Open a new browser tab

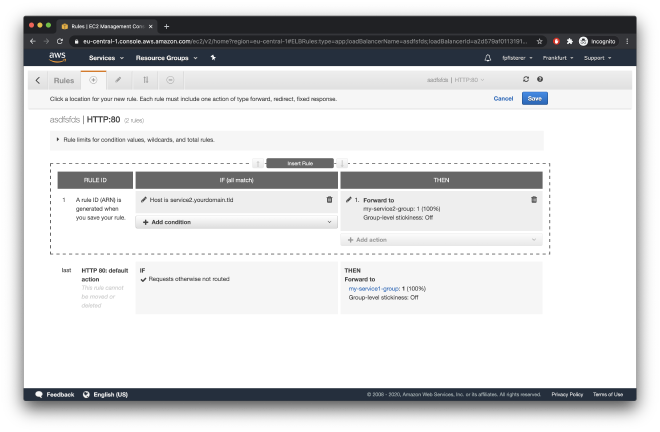click(166, 27)
